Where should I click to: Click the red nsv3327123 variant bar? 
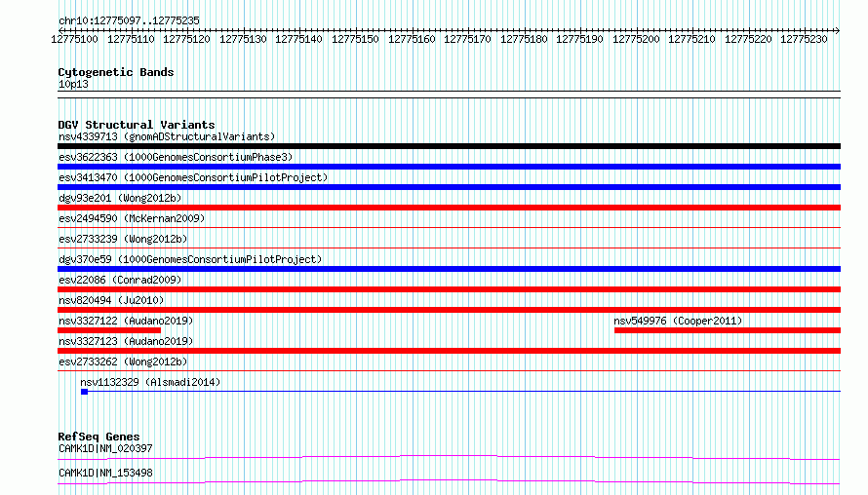click(449, 351)
